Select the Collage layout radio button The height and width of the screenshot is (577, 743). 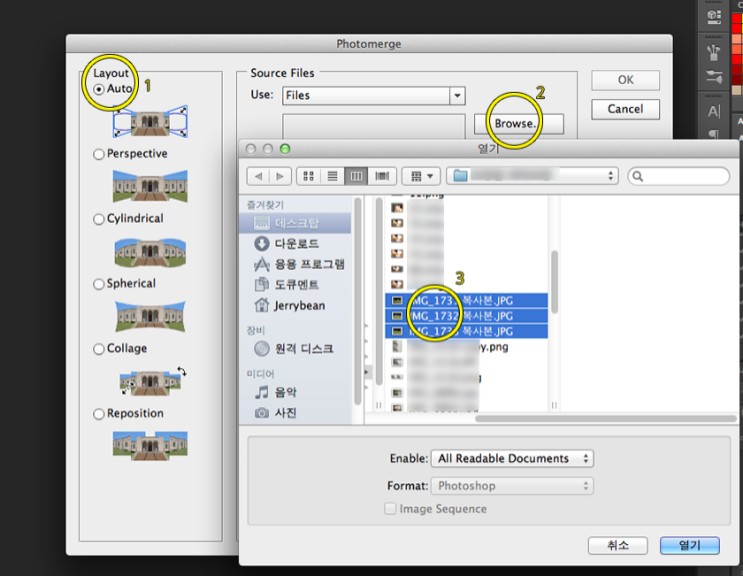click(99, 349)
